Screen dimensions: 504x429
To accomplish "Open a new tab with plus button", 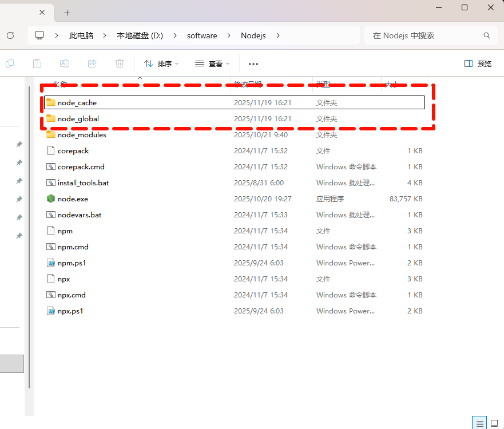I will pyautogui.click(x=67, y=13).
